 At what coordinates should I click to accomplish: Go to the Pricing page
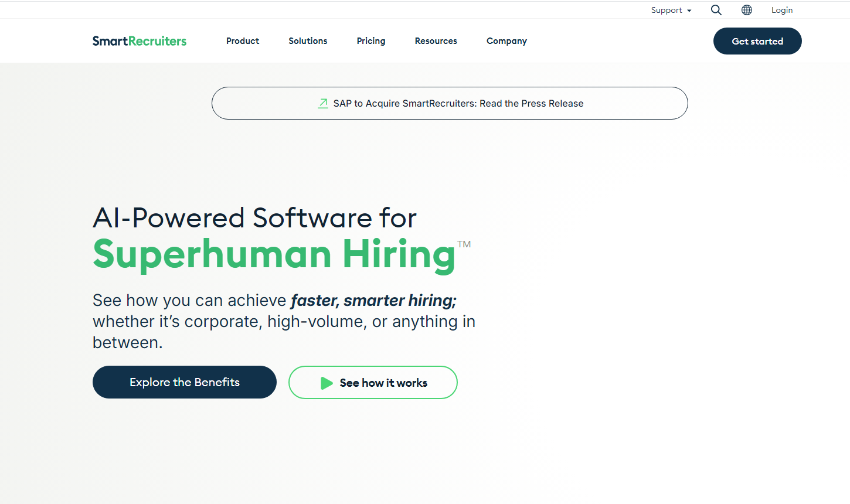coord(371,41)
